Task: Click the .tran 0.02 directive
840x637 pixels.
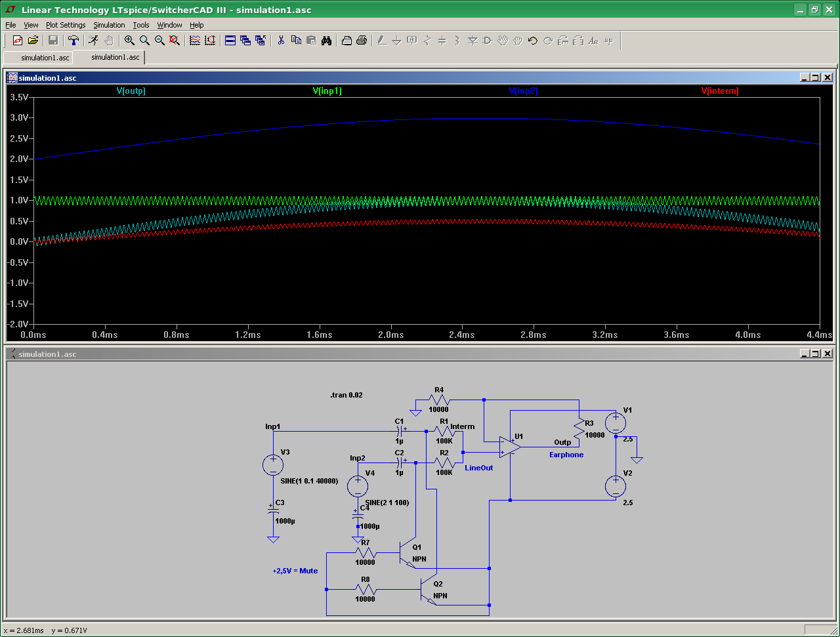Action: click(346, 395)
